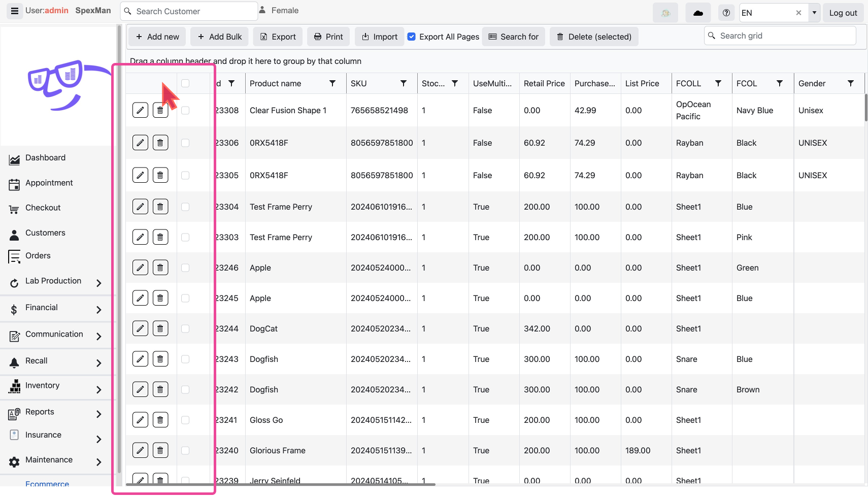Edit the Glorious Frame row with the pencil
868x498 pixels.
pos(140,450)
